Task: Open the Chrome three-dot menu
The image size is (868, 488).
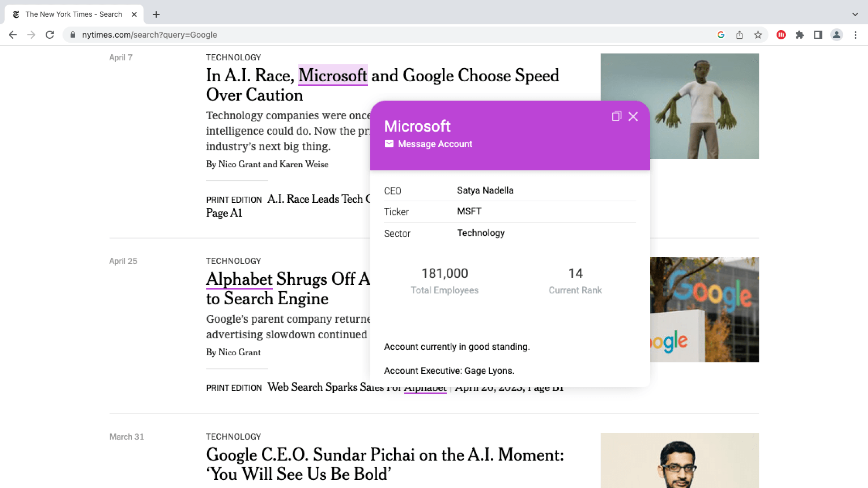Action: pyautogui.click(x=855, y=35)
